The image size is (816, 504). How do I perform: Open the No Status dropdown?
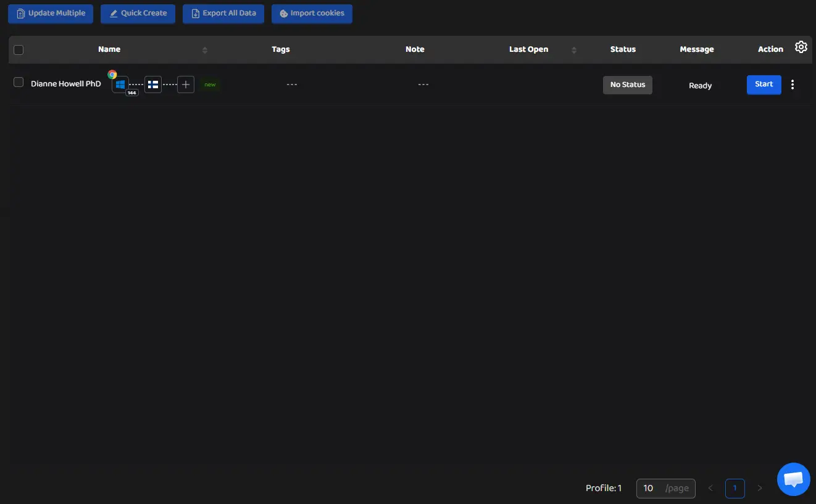coord(627,85)
